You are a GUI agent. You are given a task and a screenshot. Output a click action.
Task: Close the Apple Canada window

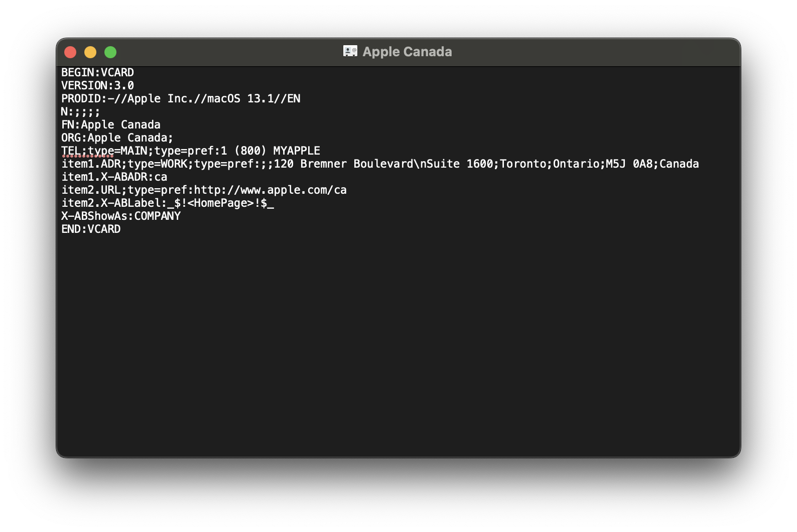click(70, 52)
